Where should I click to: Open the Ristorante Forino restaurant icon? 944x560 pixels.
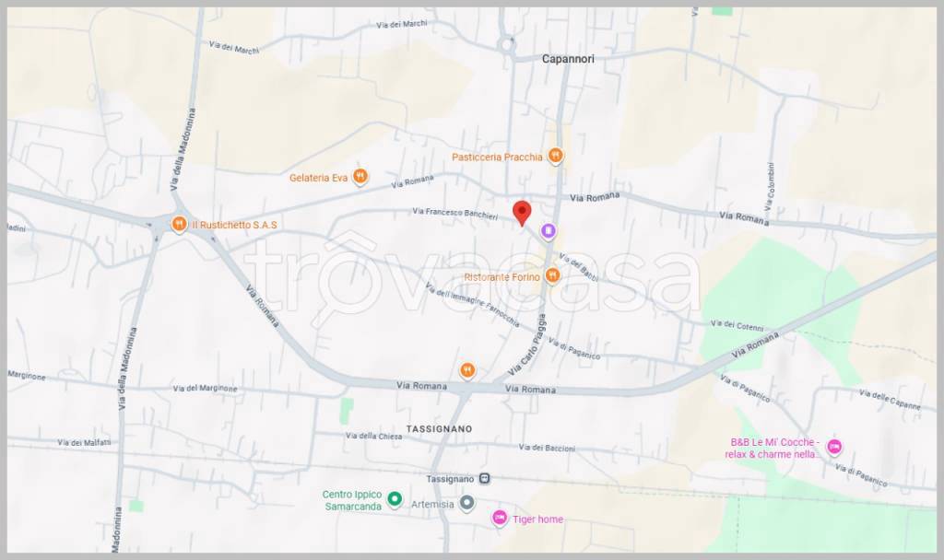(x=552, y=275)
